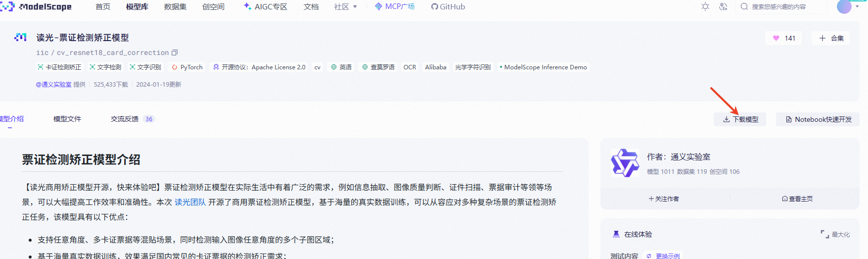This screenshot has width=868, height=259.
Task: Click heading 票证检测矫正模型介绍
Action: click(81, 159)
